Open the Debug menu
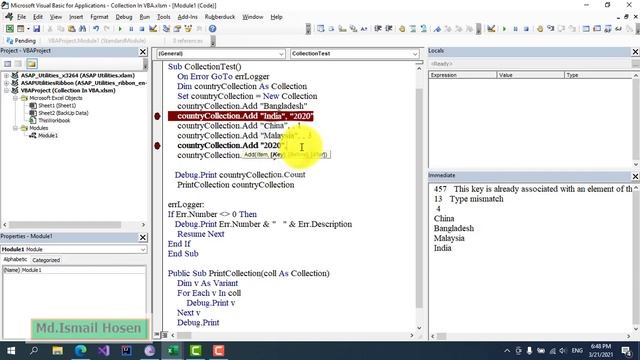 click(124, 17)
